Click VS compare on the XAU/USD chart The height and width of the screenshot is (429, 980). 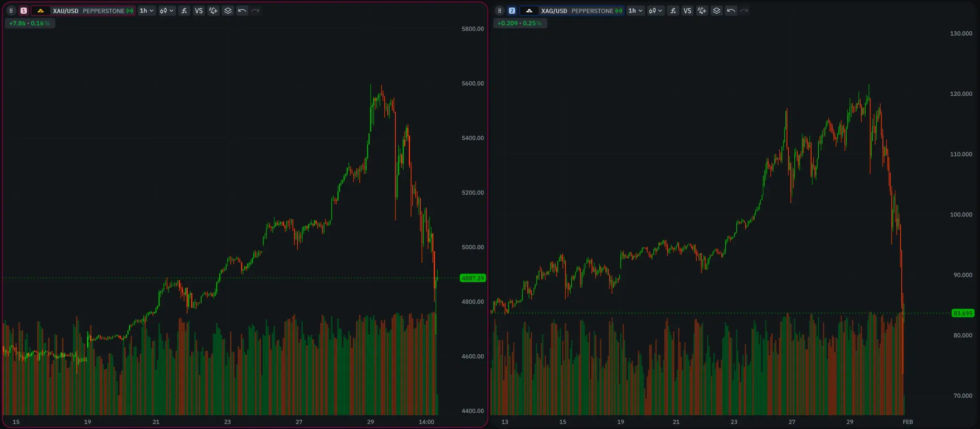point(199,11)
